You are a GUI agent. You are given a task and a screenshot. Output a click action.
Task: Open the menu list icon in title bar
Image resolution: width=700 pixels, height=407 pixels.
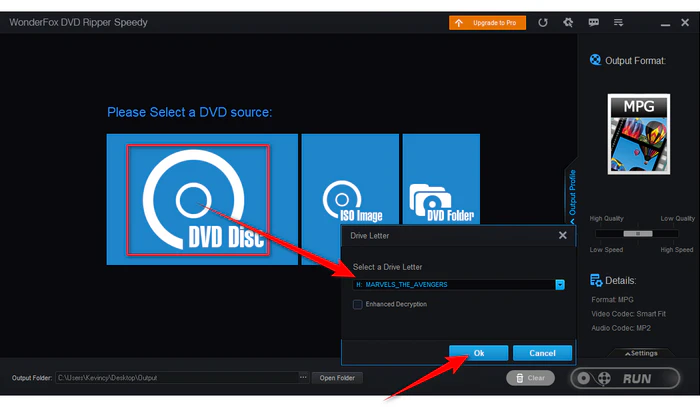(618, 22)
